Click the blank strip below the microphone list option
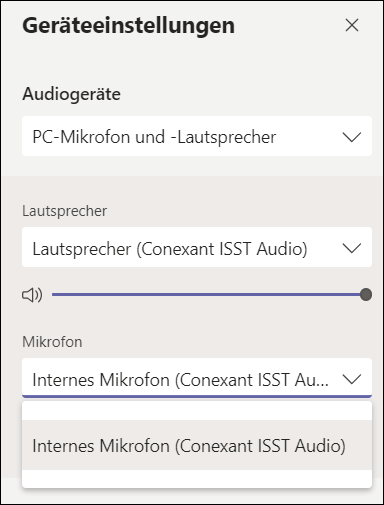Screen dimensions: 384x505 pos(197,479)
